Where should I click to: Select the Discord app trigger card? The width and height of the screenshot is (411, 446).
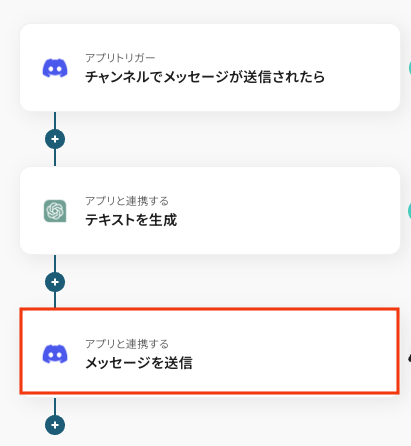(x=210, y=68)
